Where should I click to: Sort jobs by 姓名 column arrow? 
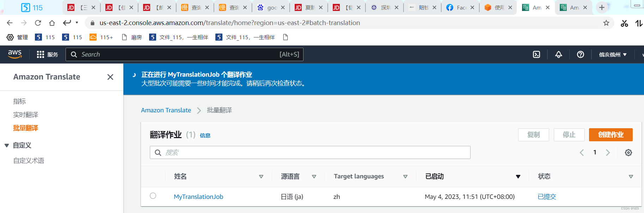click(261, 177)
